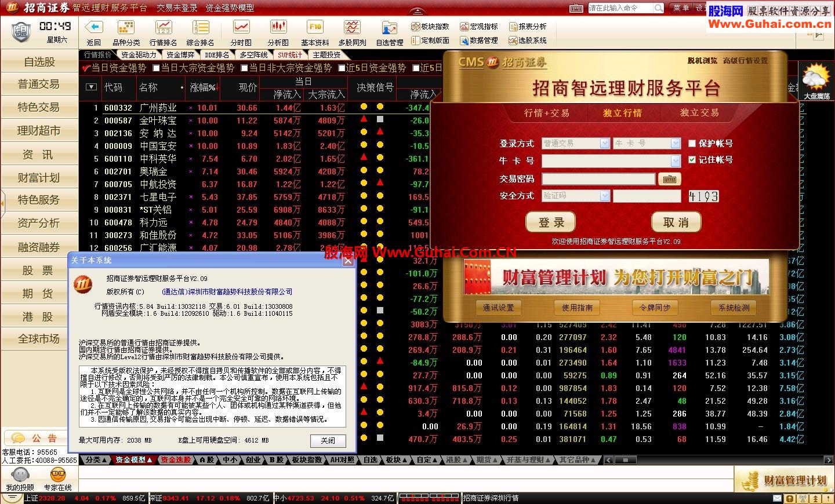This screenshot has height=504, width=835.
Task: Click the horizontal scrollbar thumb after bottom tabs
Action: pos(625,460)
